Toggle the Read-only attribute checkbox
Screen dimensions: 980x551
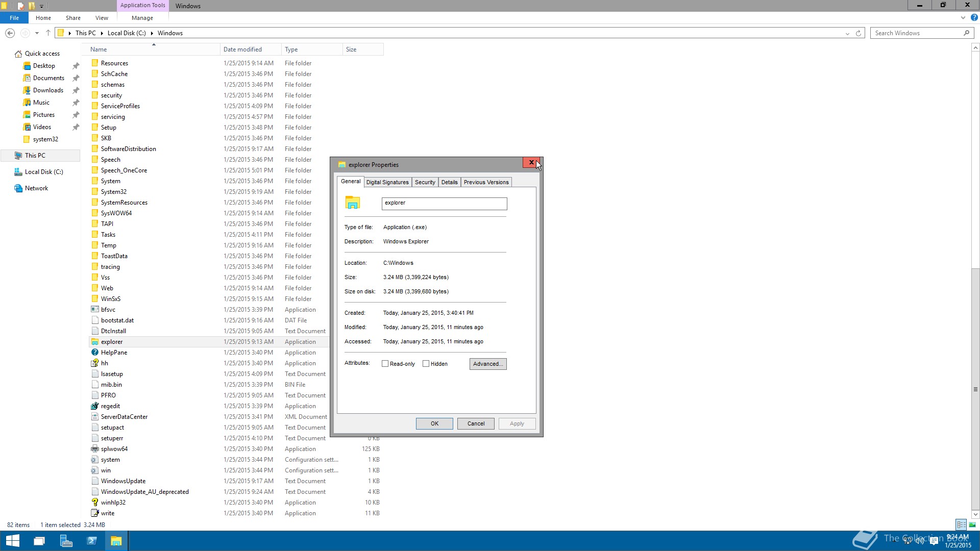(x=385, y=364)
